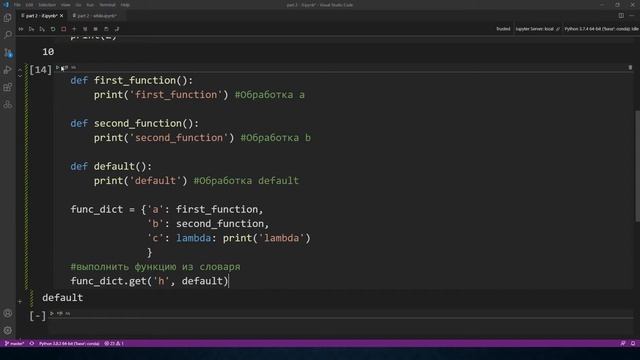Click the Trusted notebook indicator

[503, 29]
